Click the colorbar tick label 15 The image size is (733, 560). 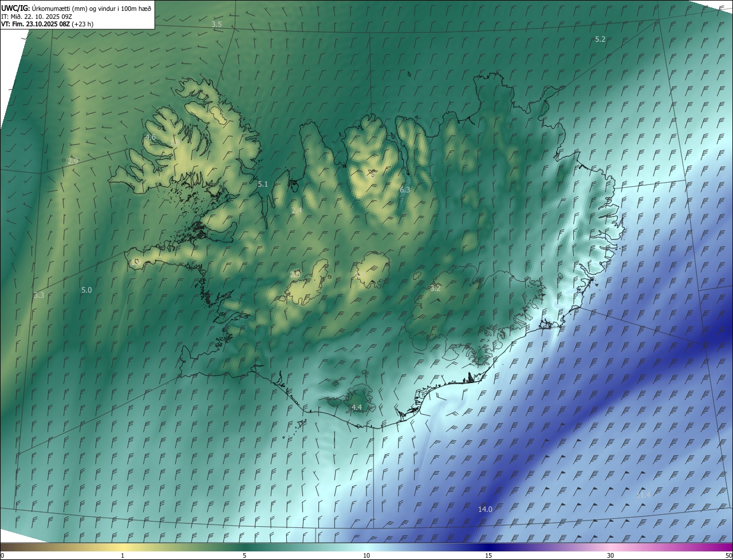[x=488, y=556]
